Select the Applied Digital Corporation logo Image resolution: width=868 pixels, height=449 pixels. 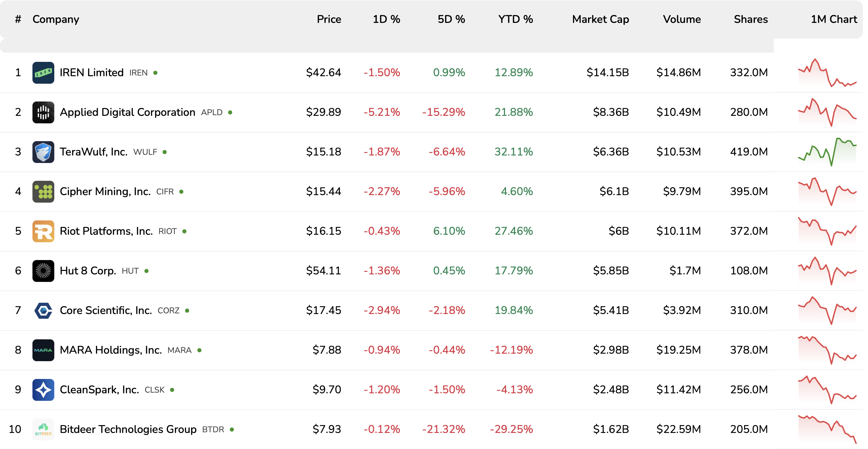pyautogui.click(x=43, y=112)
